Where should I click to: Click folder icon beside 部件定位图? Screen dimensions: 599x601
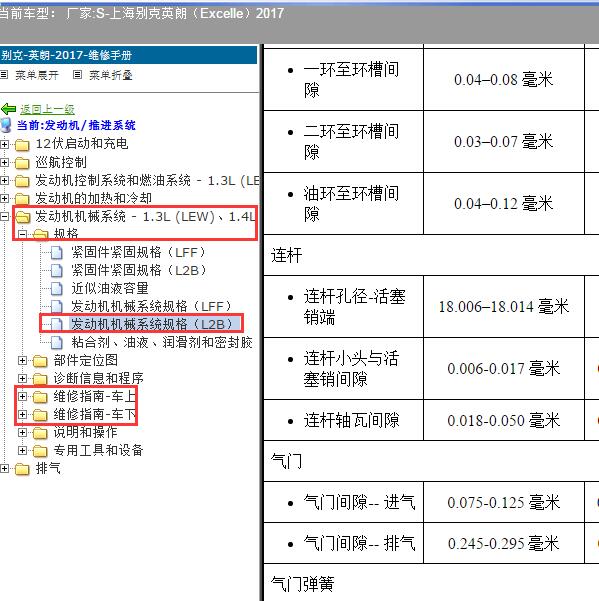(x=40, y=361)
